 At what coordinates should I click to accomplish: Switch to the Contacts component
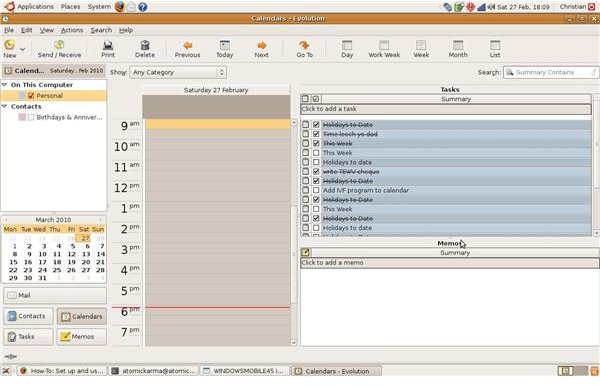pos(28,316)
